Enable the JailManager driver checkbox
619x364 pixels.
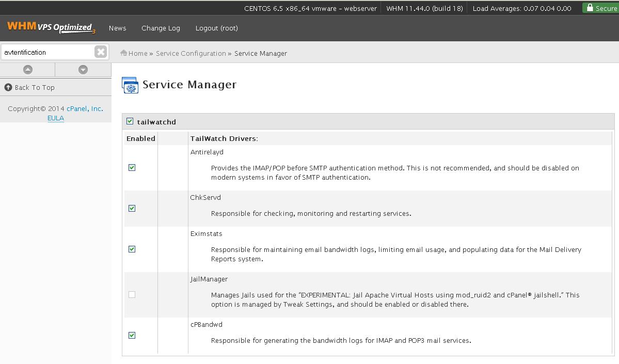point(132,294)
